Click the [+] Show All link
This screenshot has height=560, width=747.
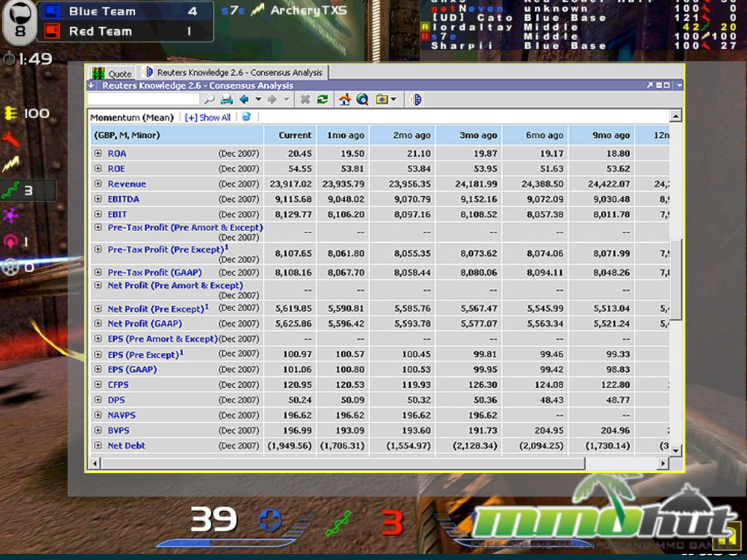coord(207,117)
